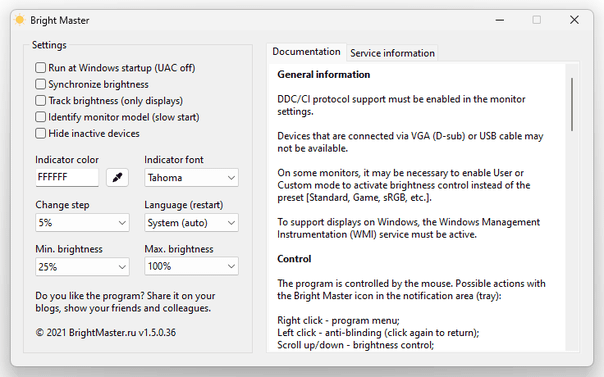The width and height of the screenshot is (604, 377).
Task: Click the 'Do you like the program?' text
Action: (125, 302)
